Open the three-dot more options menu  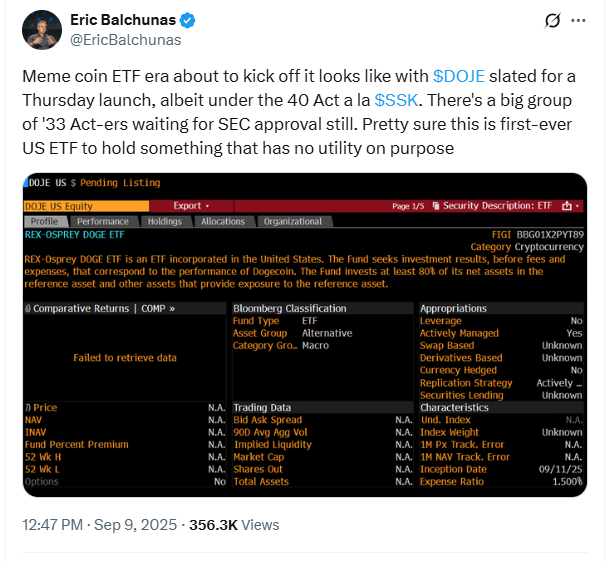coord(578,20)
